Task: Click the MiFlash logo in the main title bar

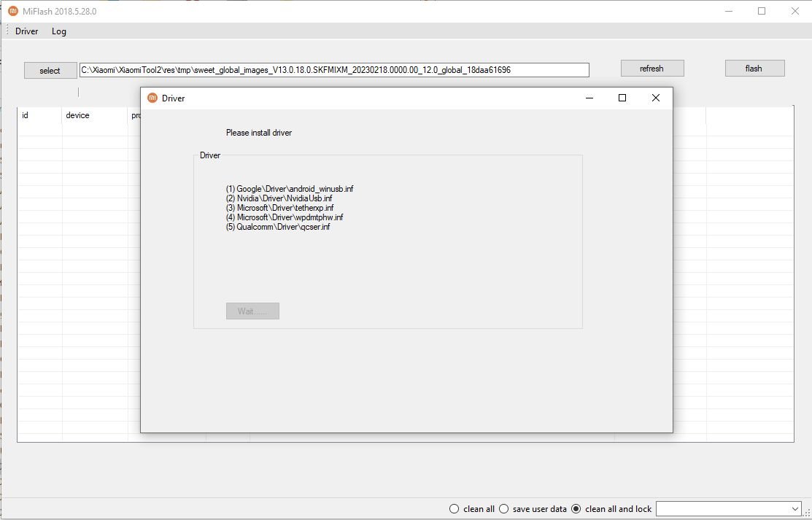Action: (12, 11)
